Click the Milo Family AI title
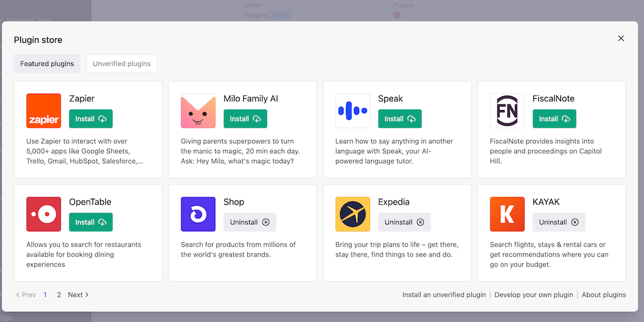Screen dimensions: 644x322 (x=251, y=99)
